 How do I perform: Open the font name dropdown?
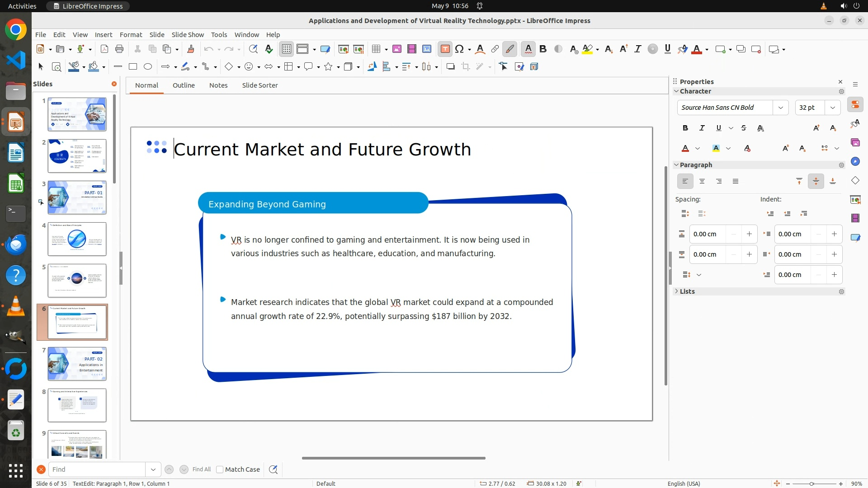(780, 108)
